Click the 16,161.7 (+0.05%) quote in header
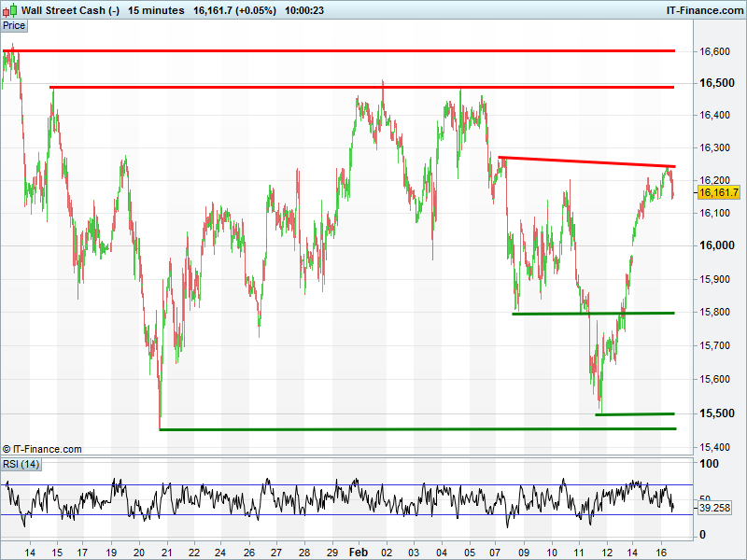The height and width of the screenshot is (560, 747). tap(234, 10)
